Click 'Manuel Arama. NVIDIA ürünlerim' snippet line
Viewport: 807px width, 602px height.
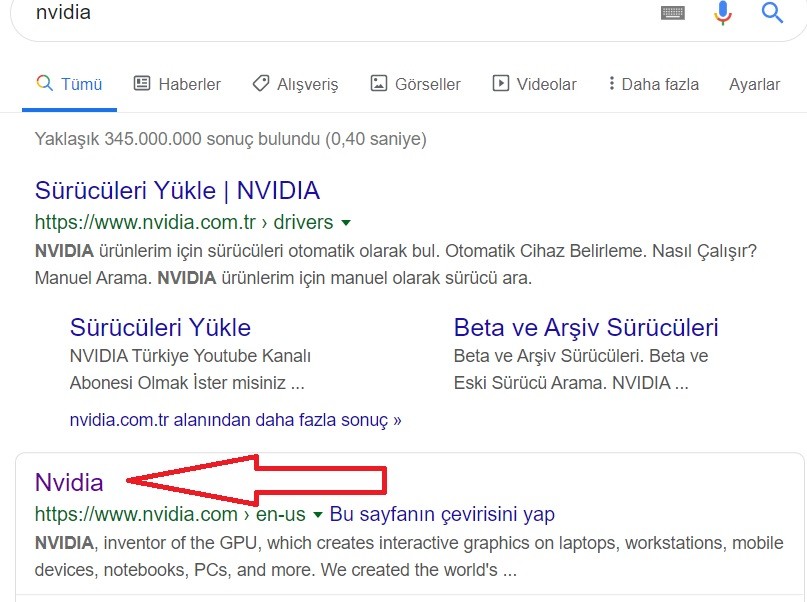pos(283,278)
